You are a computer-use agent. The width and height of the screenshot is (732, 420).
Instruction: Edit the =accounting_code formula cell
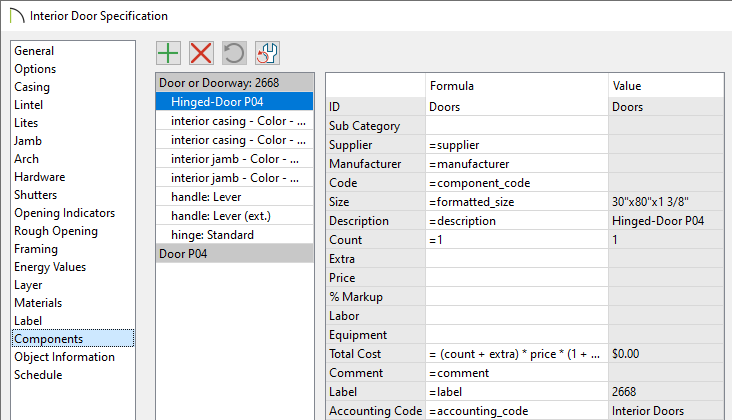[x=517, y=411]
